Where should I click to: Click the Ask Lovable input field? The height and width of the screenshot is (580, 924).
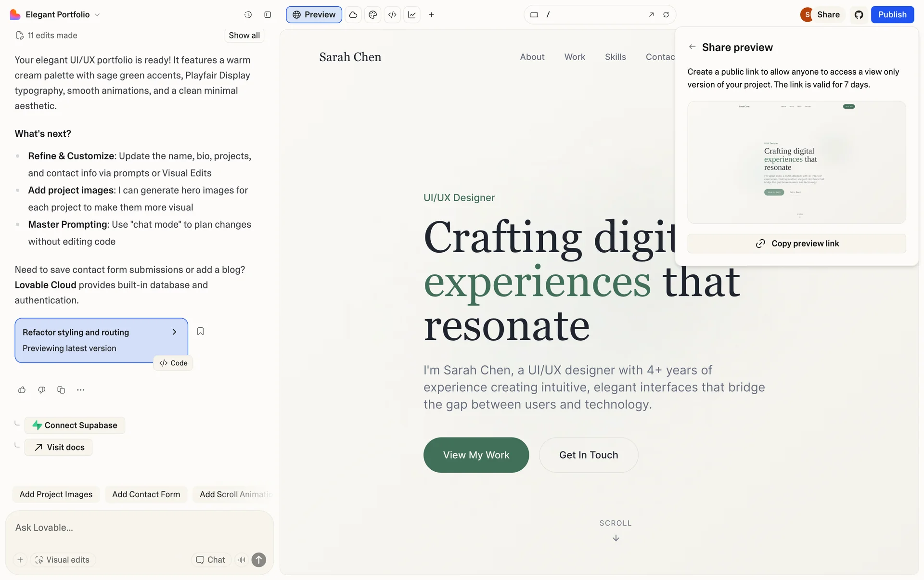139,528
